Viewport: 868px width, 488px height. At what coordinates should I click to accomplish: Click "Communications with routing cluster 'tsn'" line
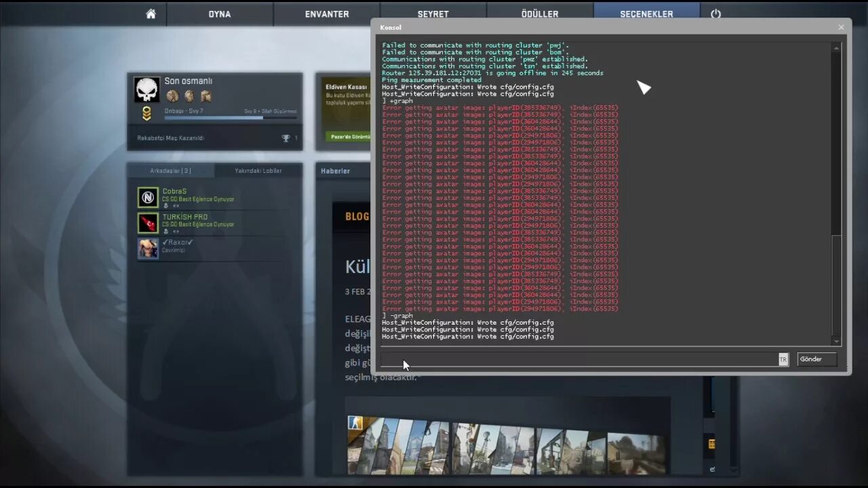[x=485, y=66]
